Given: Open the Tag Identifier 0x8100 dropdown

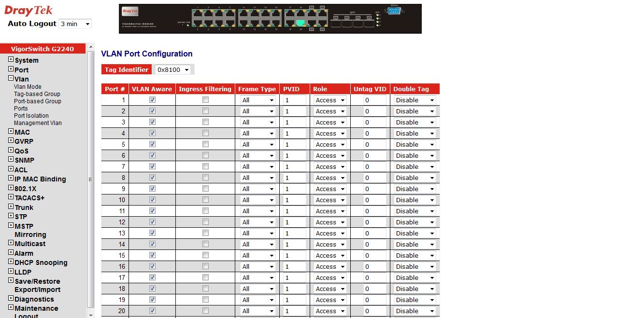Looking at the screenshot, I should (x=173, y=69).
